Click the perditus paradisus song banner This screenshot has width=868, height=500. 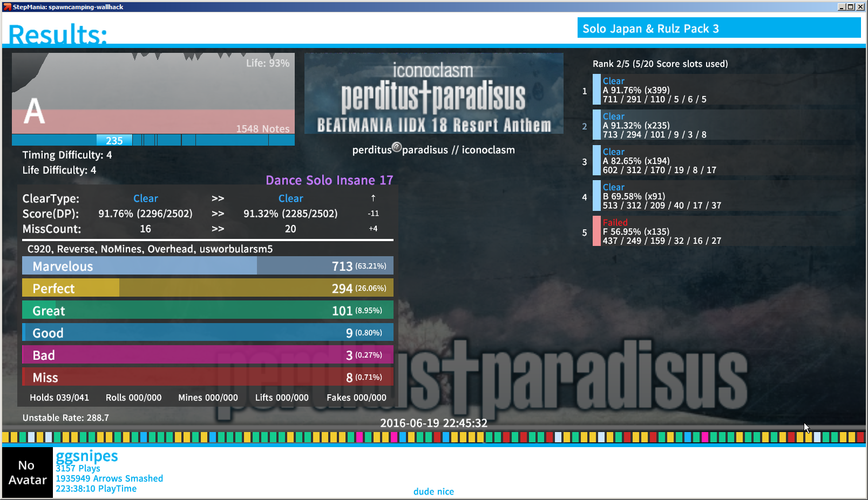click(433, 93)
